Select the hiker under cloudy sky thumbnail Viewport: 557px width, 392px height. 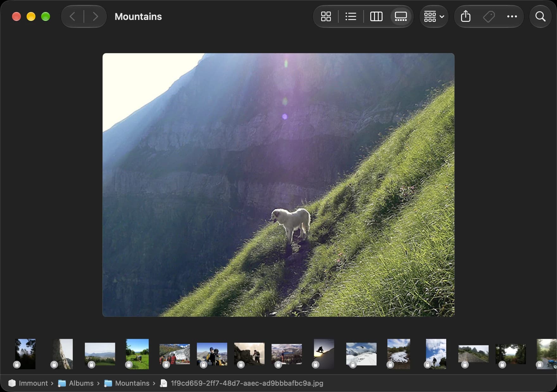coord(436,354)
